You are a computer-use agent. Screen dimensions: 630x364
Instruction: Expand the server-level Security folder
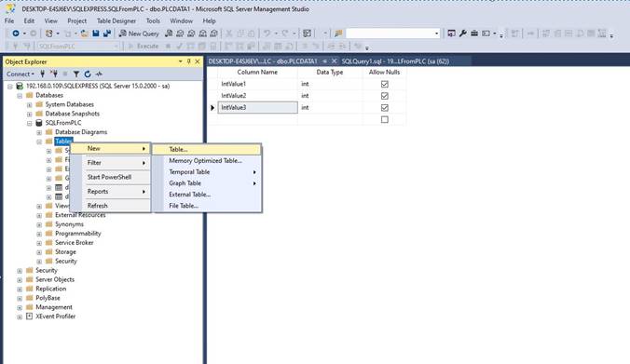pos(20,271)
